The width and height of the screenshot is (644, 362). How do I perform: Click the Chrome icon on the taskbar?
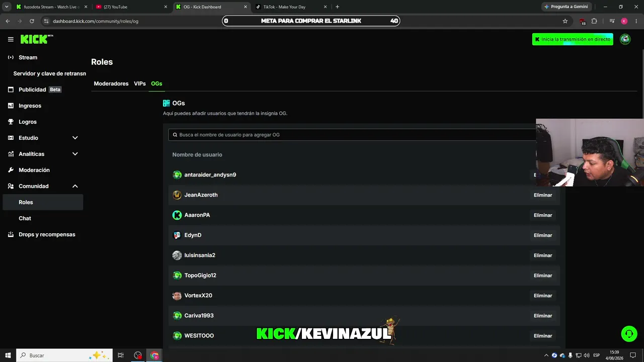click(154, 355)
